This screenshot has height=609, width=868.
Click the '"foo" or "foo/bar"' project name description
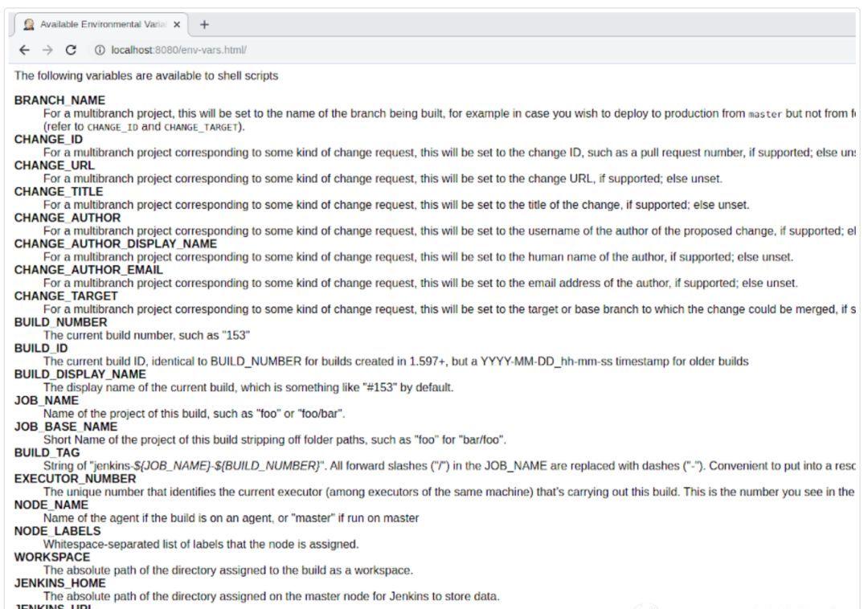point(194,414)
